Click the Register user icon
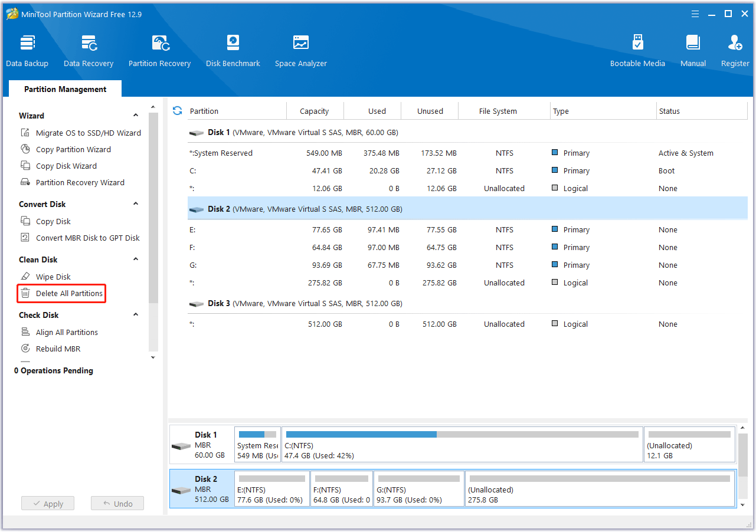 [735, 43]
